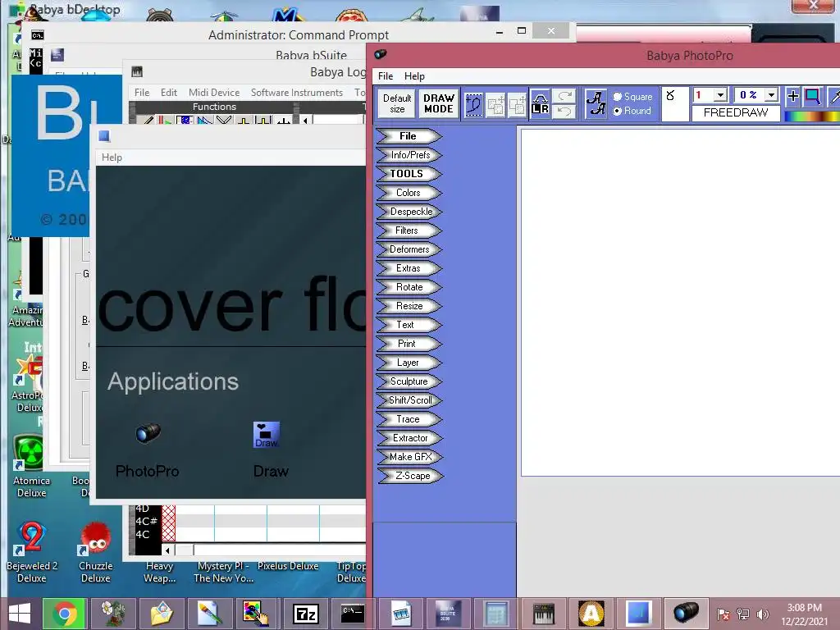Image resolution: width=840 pixels, height=630 pixels.
Task: Click the freehand selection tool icon
Action: coord(474,104)
